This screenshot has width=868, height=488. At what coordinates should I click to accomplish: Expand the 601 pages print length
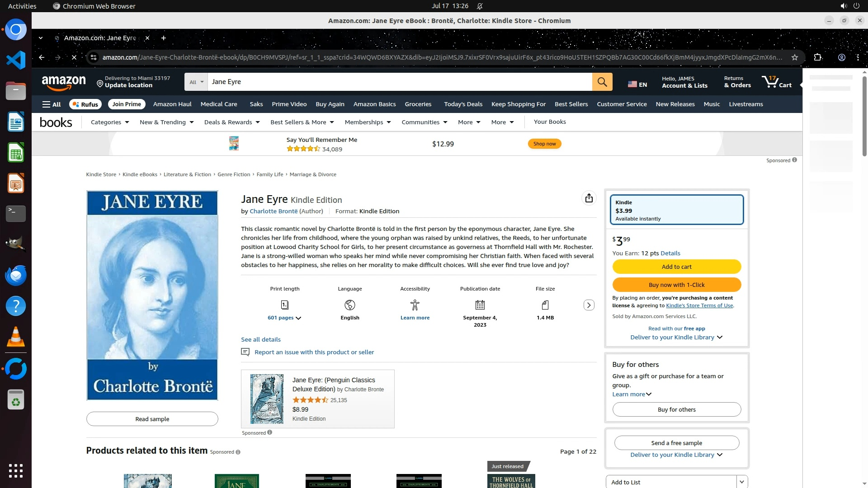[x=284, y=318]
